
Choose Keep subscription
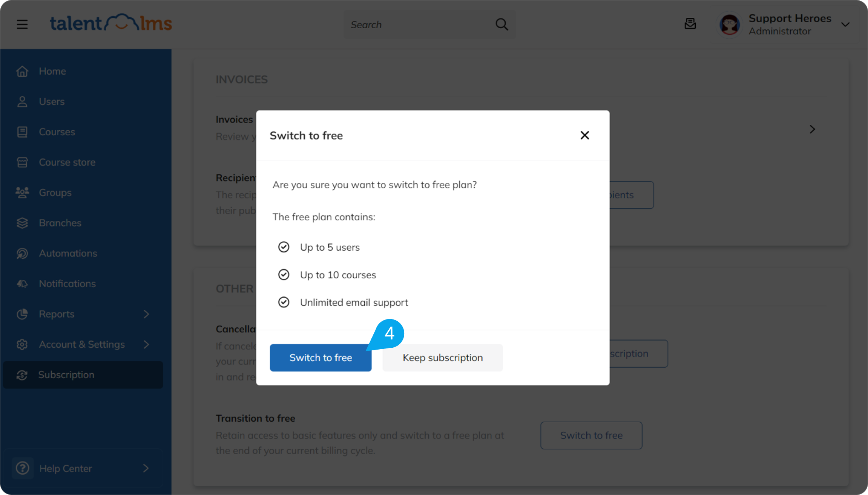[443, 357]
